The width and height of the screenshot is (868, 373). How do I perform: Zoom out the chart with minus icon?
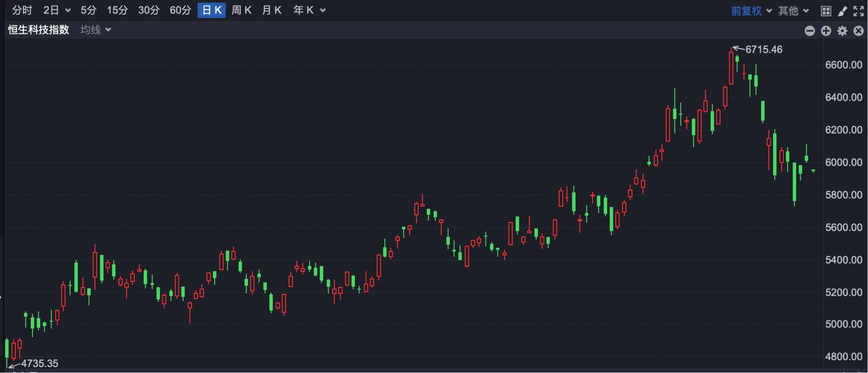point(810,31)
